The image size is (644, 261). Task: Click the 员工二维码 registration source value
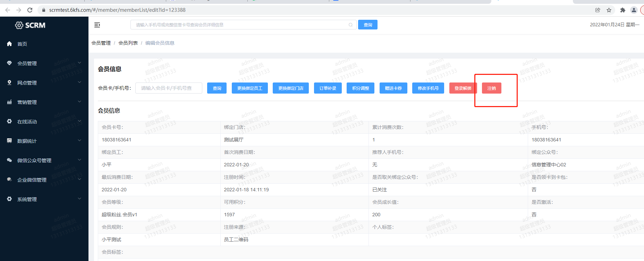[236, 240]
